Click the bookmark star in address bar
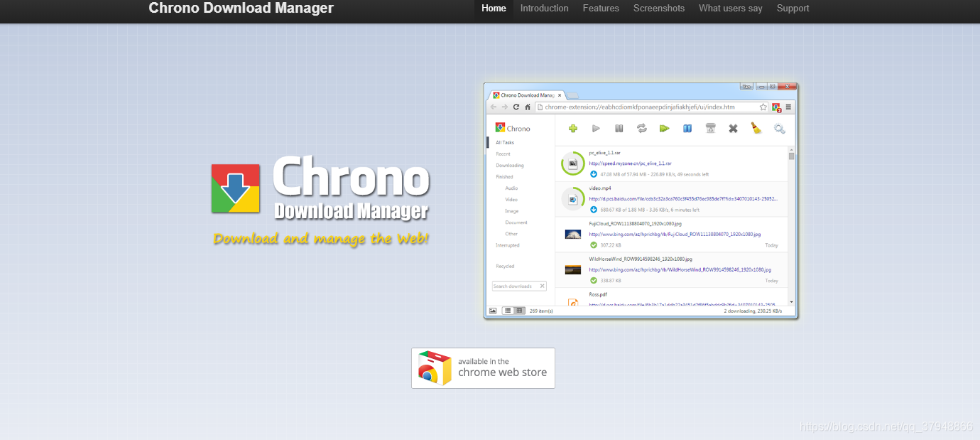980x440 pixels. click(763, 107)
